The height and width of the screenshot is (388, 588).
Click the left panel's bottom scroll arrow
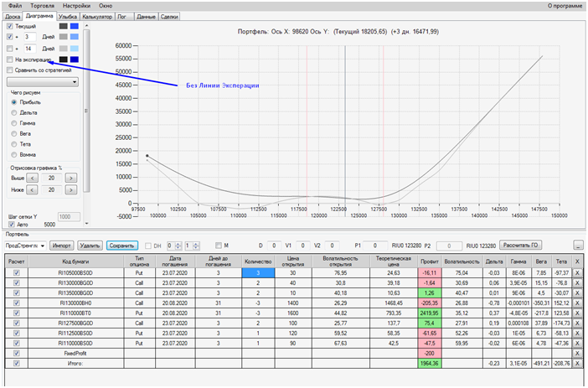[86, 224]
